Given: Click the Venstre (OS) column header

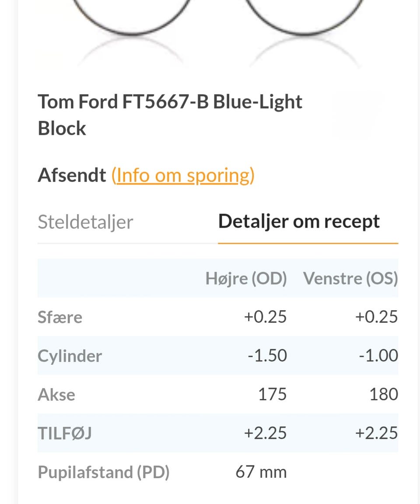Looking at the screenshot, I should click(x=350, y=279).
